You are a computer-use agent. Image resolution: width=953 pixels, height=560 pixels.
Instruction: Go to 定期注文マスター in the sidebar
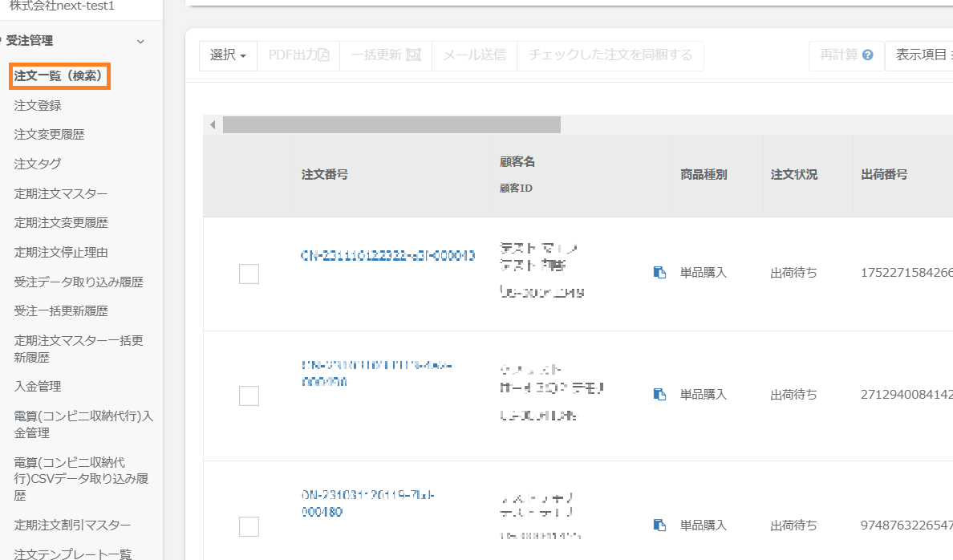[x=61, y=193]
